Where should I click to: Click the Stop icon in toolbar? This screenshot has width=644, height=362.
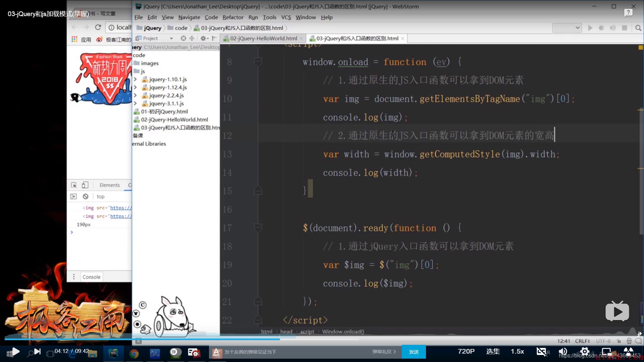pyautogui.click(x=625, y=28)
